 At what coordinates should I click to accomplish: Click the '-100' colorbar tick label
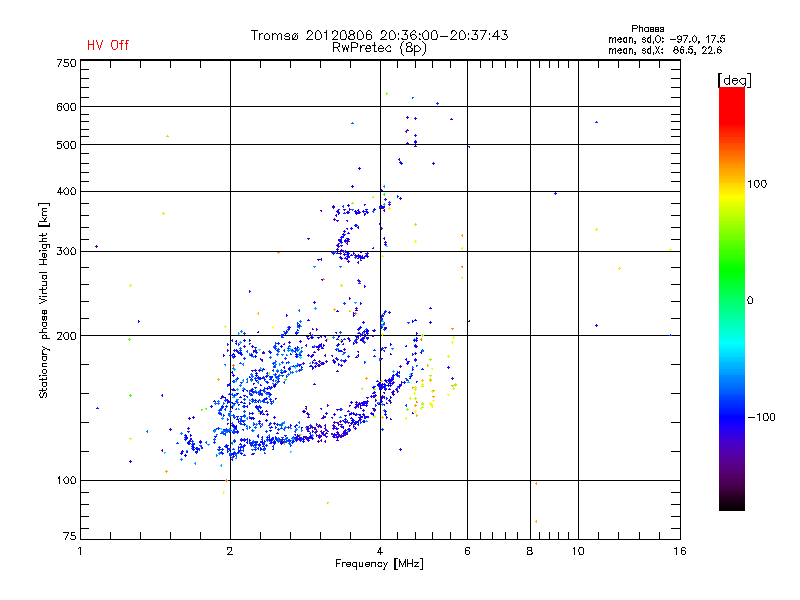761,417
